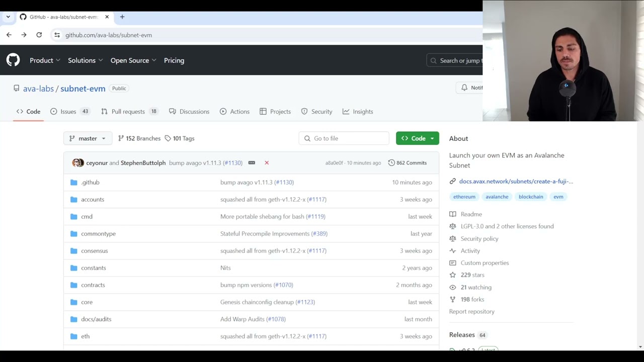Open the #1130 pull request link in the .github row
The height and width of the screenshot is (362, 644).
click(284, 183)
